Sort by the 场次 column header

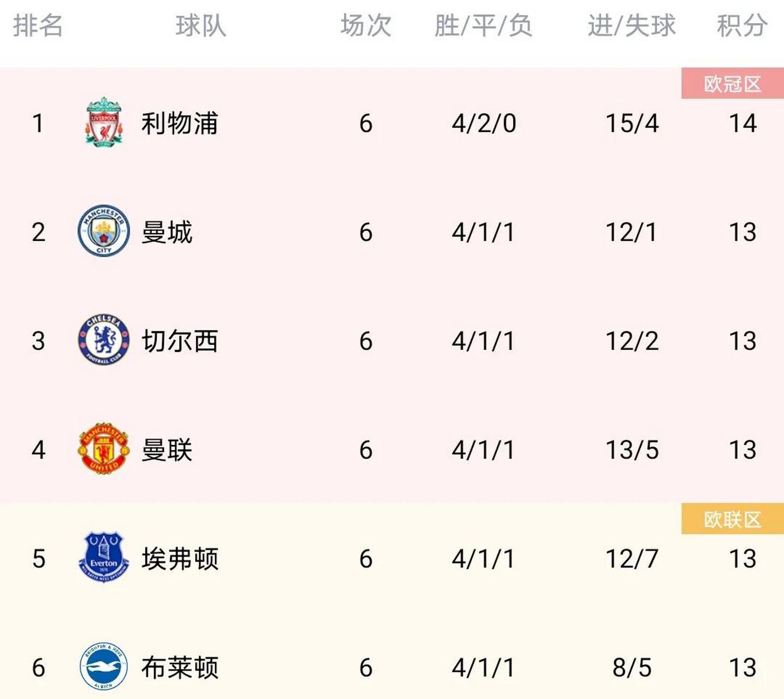(366, 26)
